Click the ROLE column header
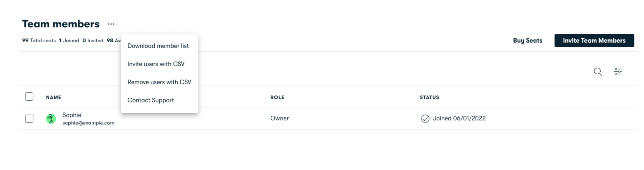Screen dimensions: 644x170 point(277,97)
